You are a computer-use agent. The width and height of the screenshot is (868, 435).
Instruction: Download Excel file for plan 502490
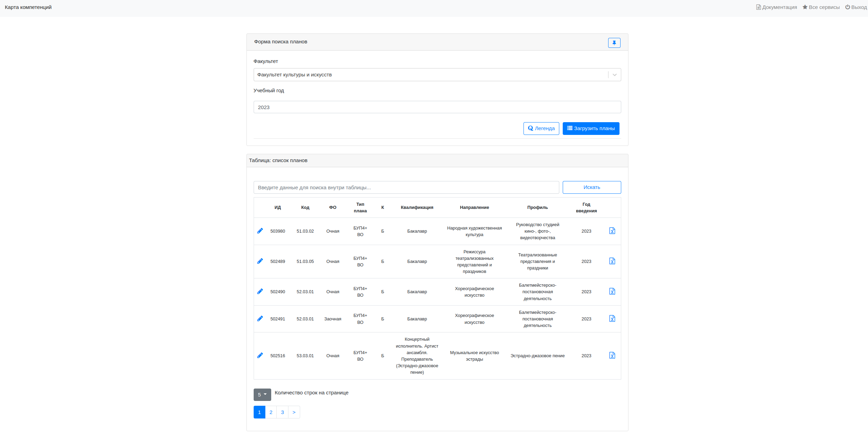[612, 291]
